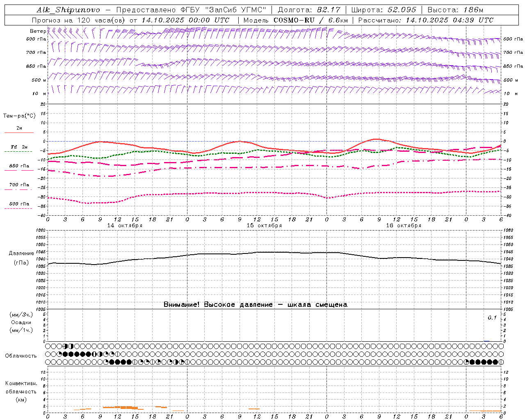This screenshot has width=525, height=420.
Task: Click the "Прогноз на 120 часа(ов)" text
Action: pyautogui.click(x=79, y=20)
